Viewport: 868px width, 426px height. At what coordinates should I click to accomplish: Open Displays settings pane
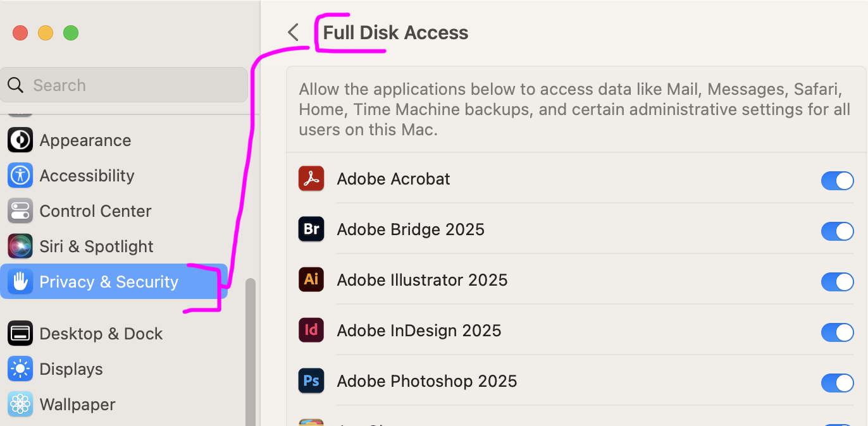click(x=71, y=369)
